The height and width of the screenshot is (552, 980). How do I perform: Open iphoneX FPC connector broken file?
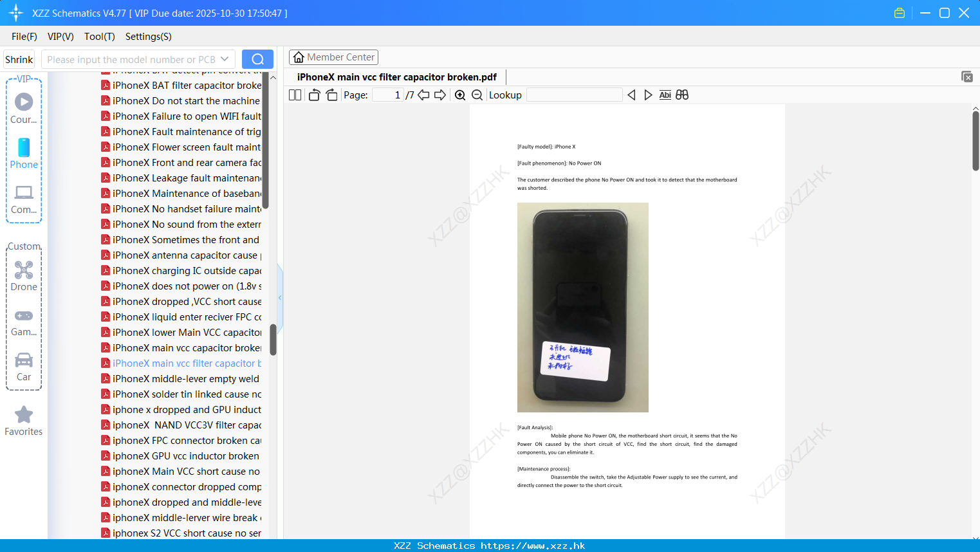coord(181,440)
